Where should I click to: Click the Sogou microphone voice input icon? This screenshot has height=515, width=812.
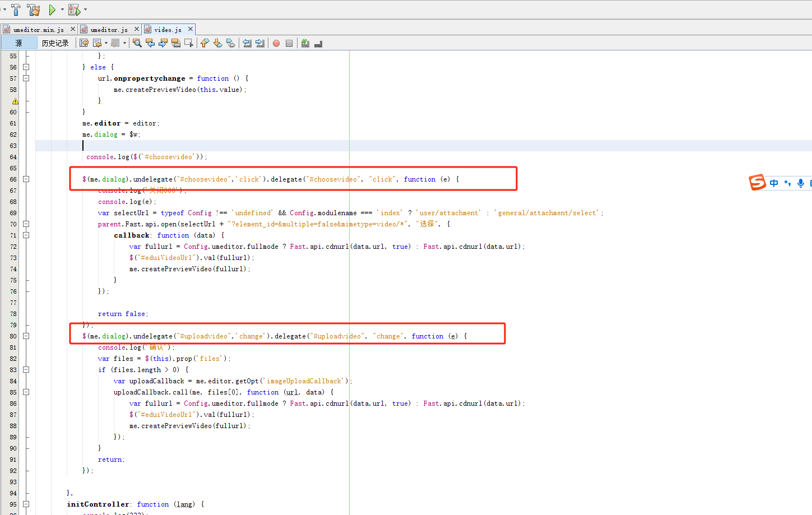[801, 183]
